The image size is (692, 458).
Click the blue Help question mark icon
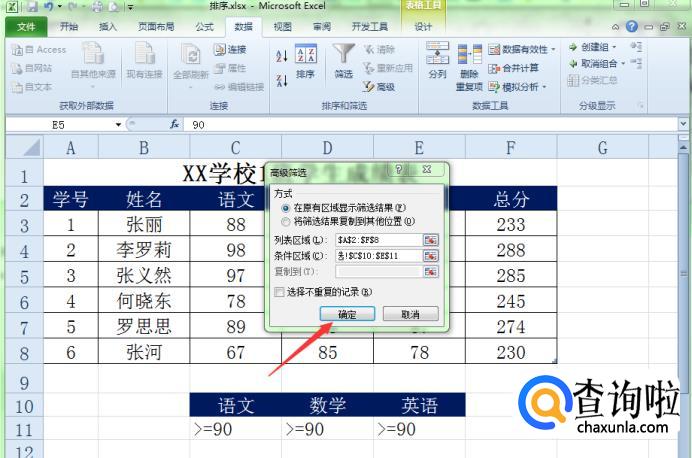click(x=632, y=26)
